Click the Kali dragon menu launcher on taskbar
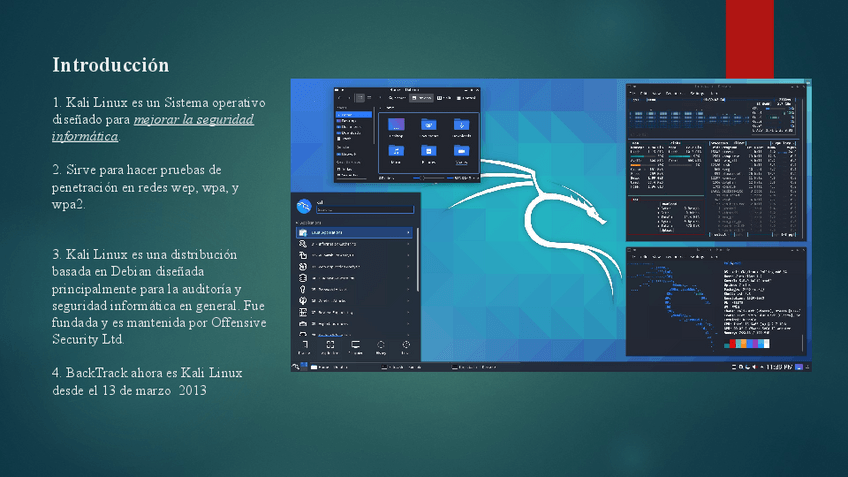The image size is (848, 477). point(295,367)
